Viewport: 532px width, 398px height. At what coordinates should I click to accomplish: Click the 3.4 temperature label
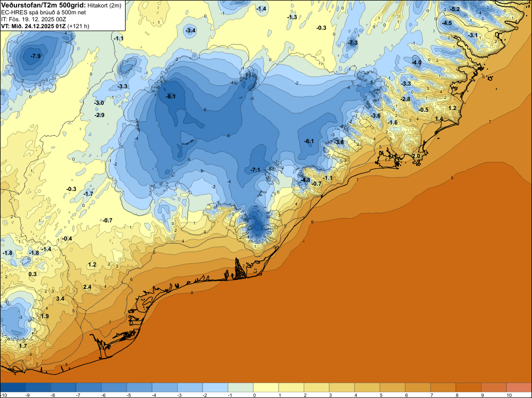tap(60, 298)
